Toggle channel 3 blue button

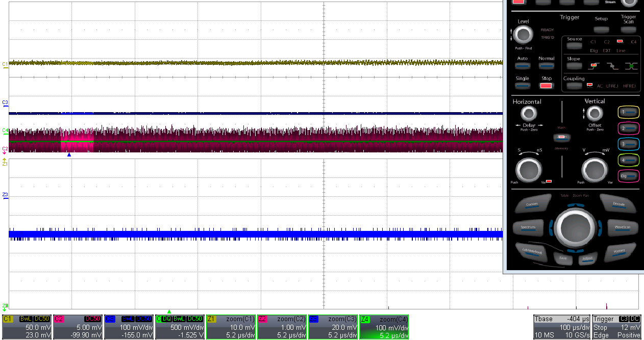[x=629, y=144]
